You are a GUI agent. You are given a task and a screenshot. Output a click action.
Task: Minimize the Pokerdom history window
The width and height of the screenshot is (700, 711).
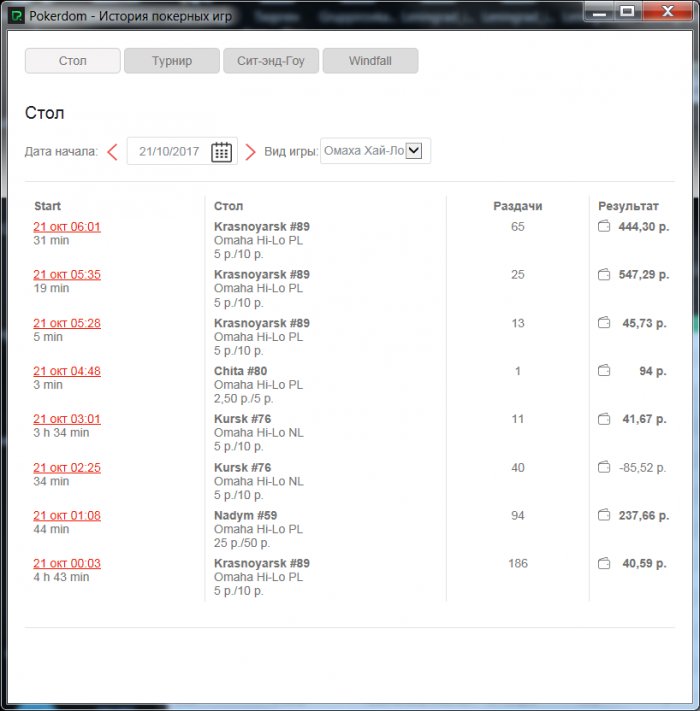(599, 12)
